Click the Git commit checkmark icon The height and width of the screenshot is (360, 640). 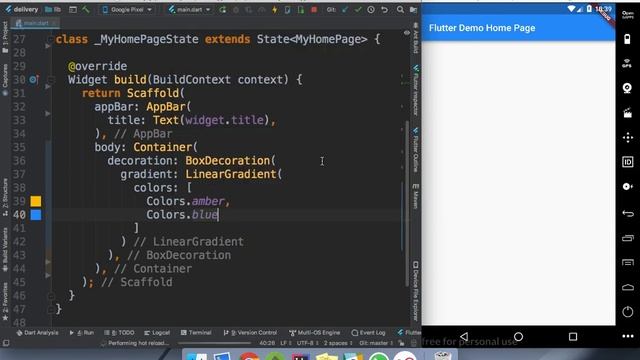coord(358,9)
